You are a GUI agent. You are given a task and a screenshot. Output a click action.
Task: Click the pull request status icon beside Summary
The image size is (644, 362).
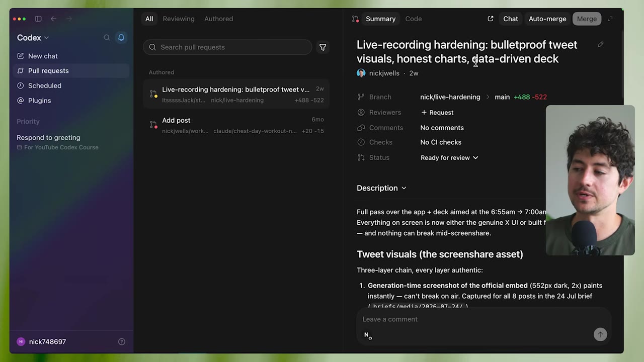[355, 19]
